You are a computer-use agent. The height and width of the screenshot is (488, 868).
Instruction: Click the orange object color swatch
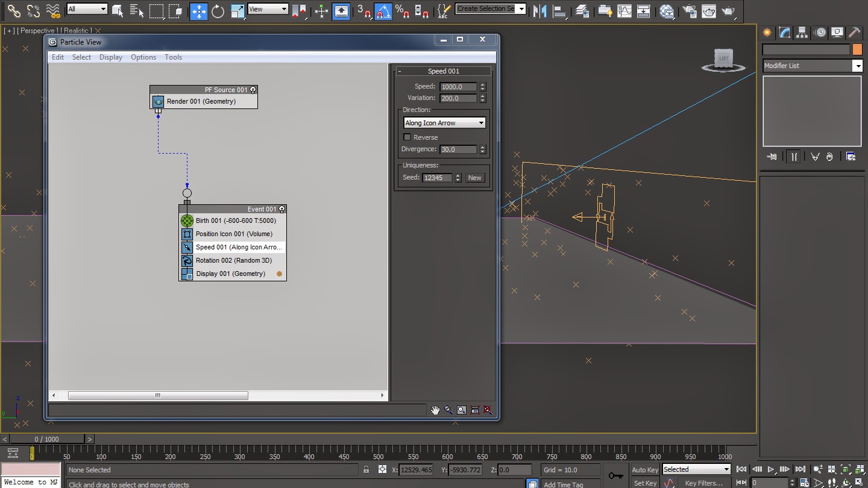coord(857,50)
